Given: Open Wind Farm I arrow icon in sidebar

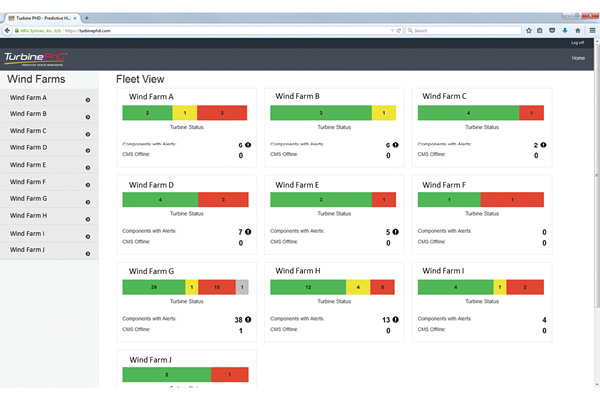Looking at the screenshot, I should (x=88, y=237).
